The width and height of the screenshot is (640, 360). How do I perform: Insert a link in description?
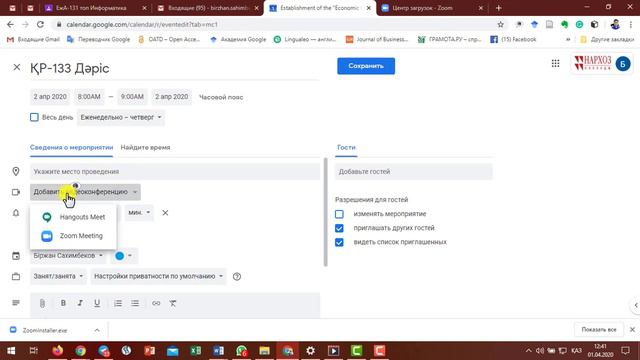coord(156,303)
